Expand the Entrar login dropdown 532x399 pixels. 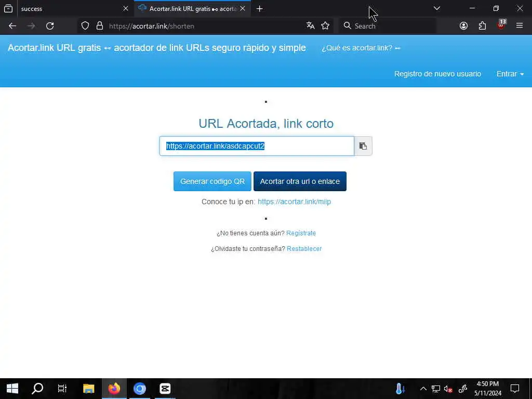click(510, 74)
